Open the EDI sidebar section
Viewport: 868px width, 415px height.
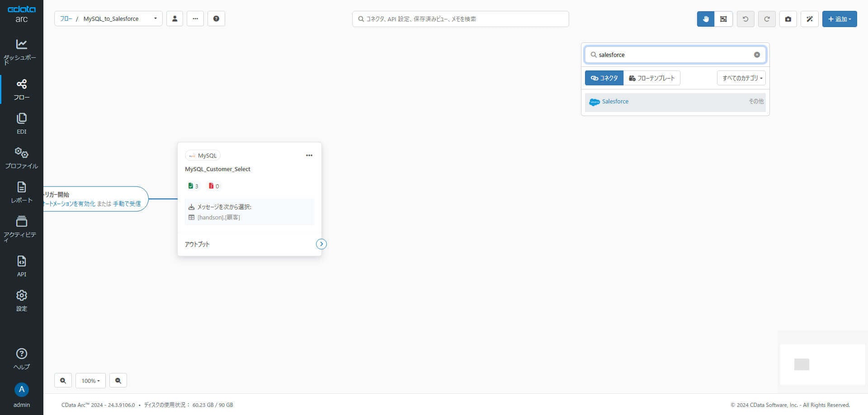tap(21, 124)
